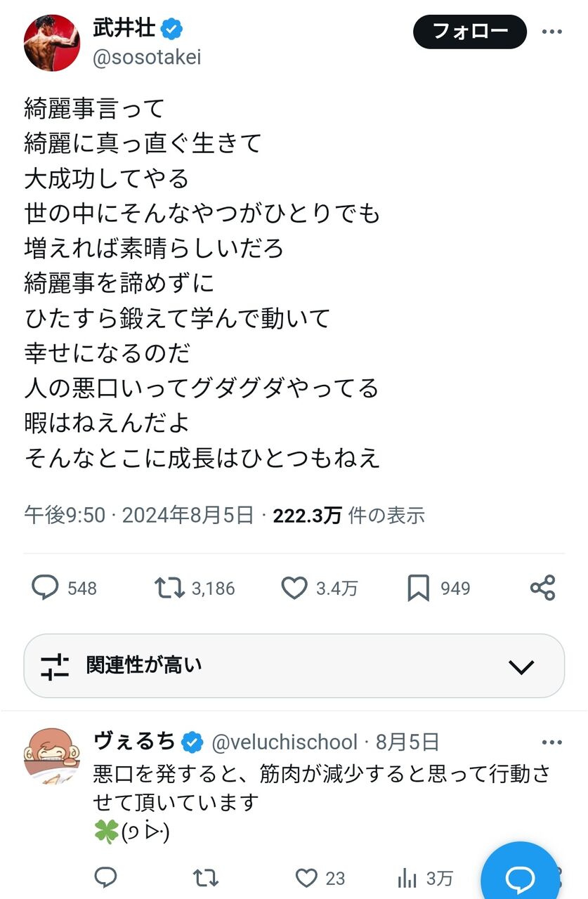
Task: Share the main tweet
Action: (542, 588)
